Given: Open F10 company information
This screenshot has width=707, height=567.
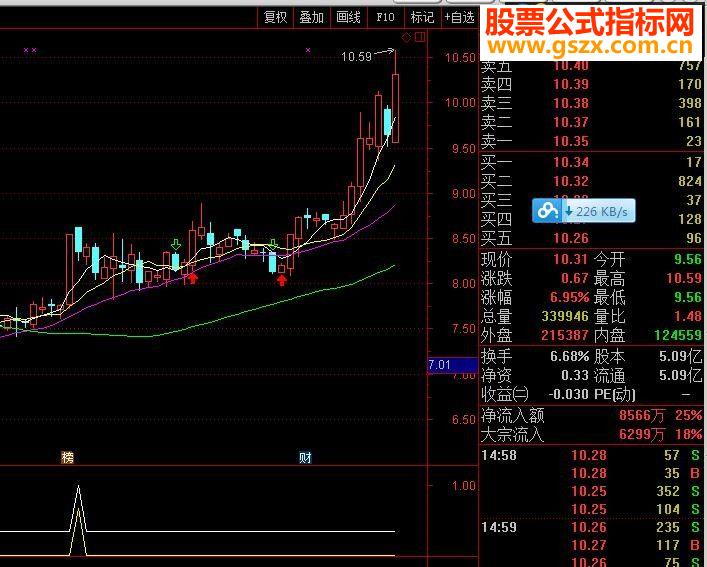Looking at the screenshot, I should 385,18.
